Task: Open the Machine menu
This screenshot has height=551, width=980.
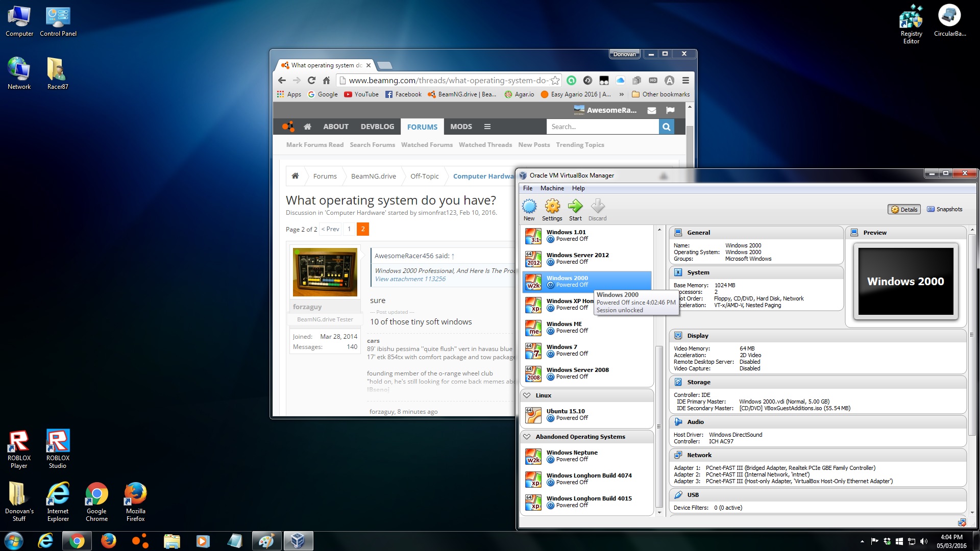Action: (x=552, y=188)
